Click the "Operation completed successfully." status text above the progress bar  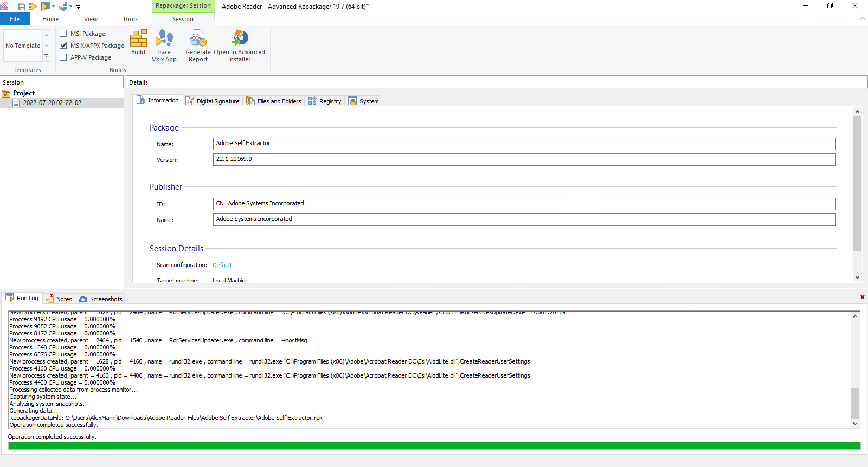[52, 437]
